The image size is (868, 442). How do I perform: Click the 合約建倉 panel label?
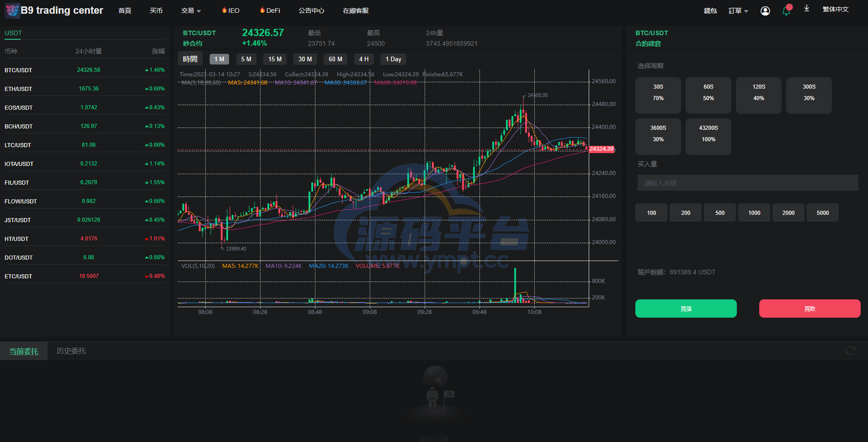(648, 43)
